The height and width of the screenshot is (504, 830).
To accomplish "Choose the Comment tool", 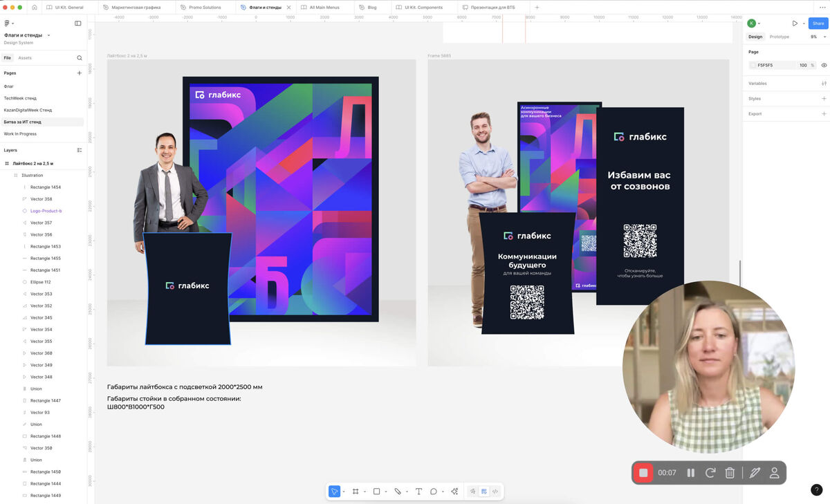I will pos(434,492).
